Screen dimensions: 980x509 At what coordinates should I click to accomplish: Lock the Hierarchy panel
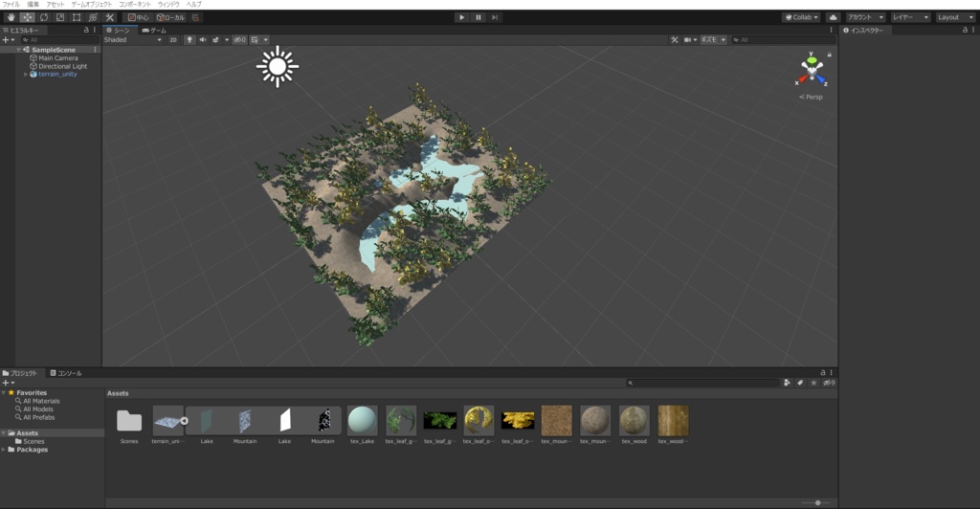tap(86, 30)
